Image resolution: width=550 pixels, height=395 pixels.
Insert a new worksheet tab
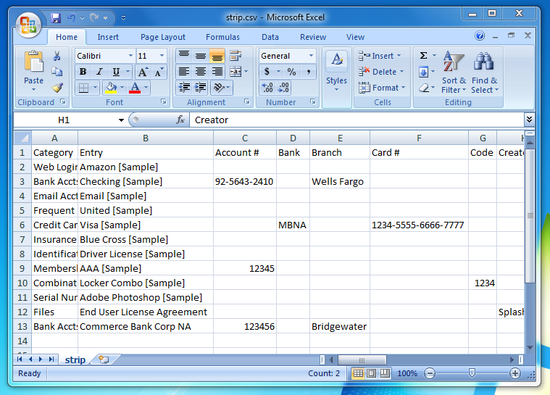(104, 360)
